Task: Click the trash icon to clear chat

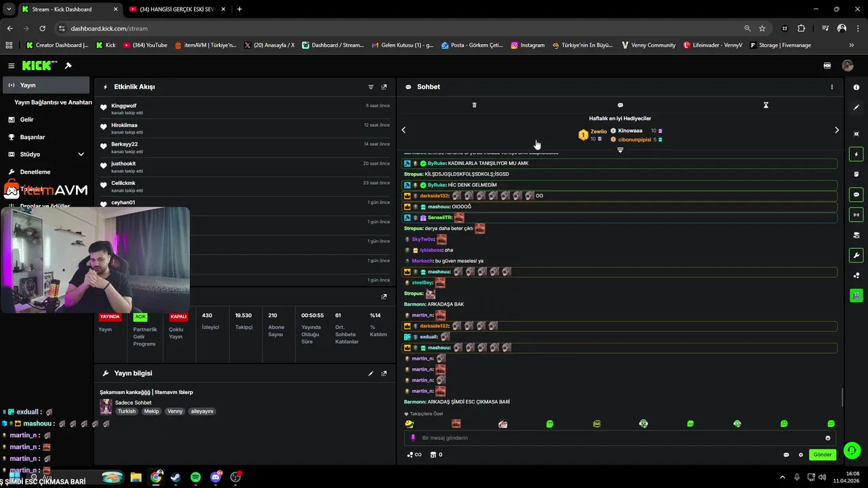Action: (x=474, y=105)
